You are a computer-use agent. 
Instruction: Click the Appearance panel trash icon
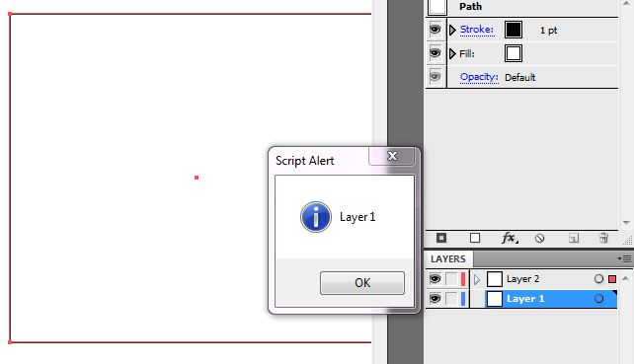pos(603,238)
